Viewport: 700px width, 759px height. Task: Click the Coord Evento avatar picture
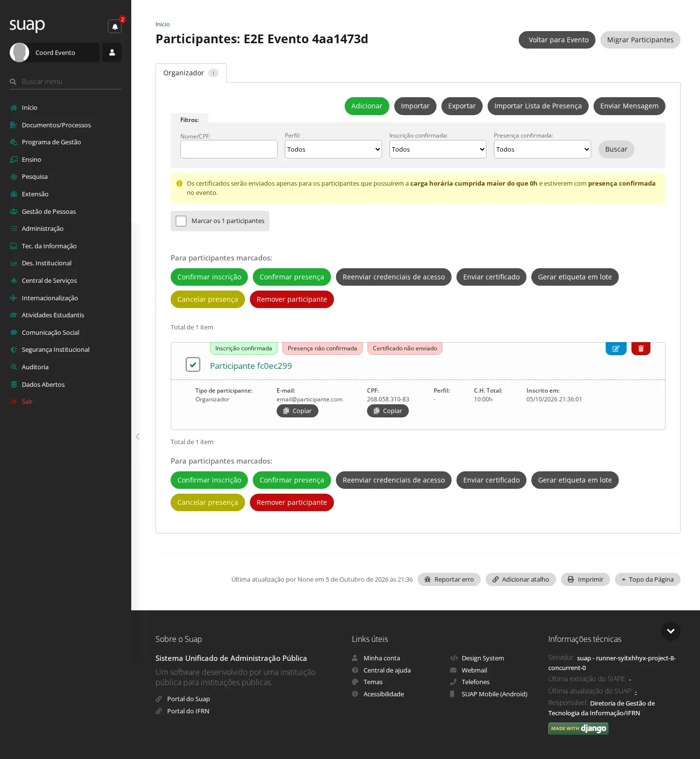coord(19,52)
